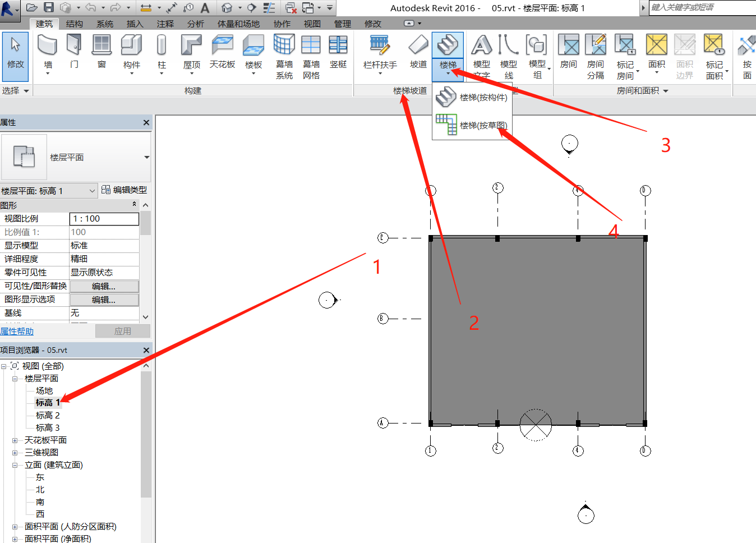The width and height of the screenshot is (756, 543).
Task: Click the Edit Type (编辑类型) button
Action: click(125, 190)
